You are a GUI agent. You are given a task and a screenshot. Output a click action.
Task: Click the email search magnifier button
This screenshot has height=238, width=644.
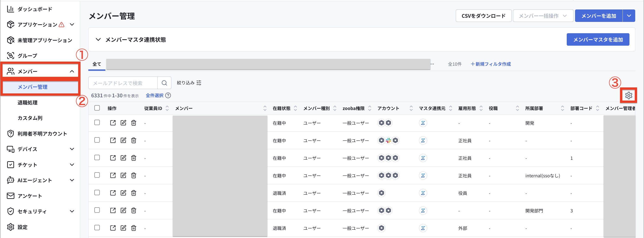[x=164, y=83]
